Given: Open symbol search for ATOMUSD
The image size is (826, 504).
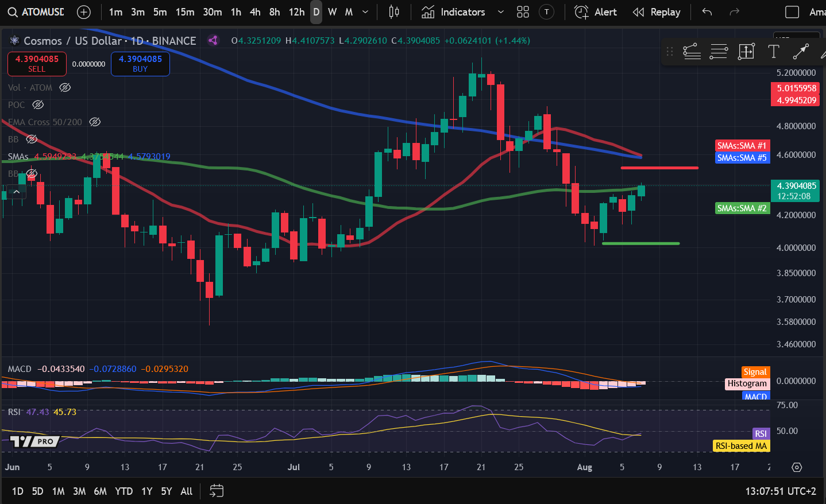Looking at the screenshot, I should pyautogui.click(x=36, y=12).
